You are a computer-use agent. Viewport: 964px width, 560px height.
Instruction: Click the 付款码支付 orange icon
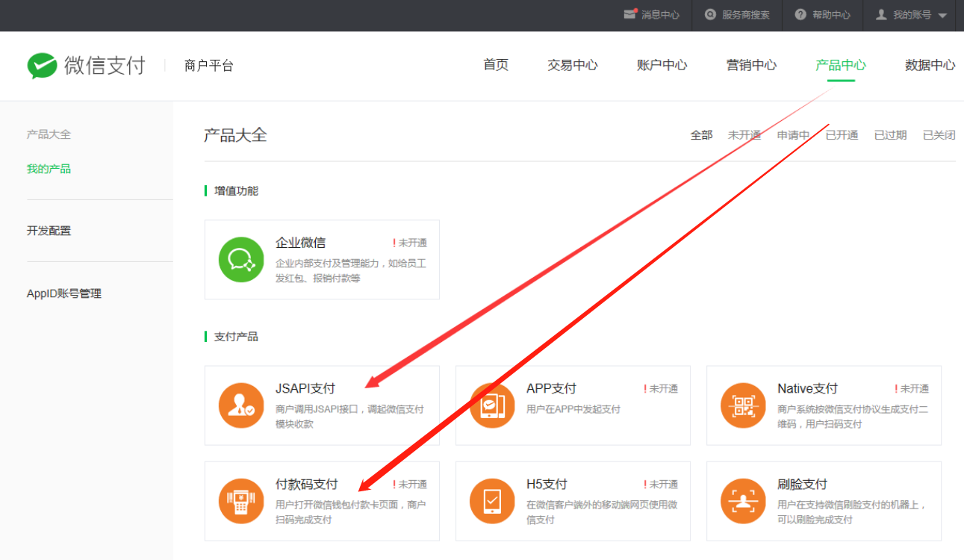pyautogui.click(x=241, y=501)
